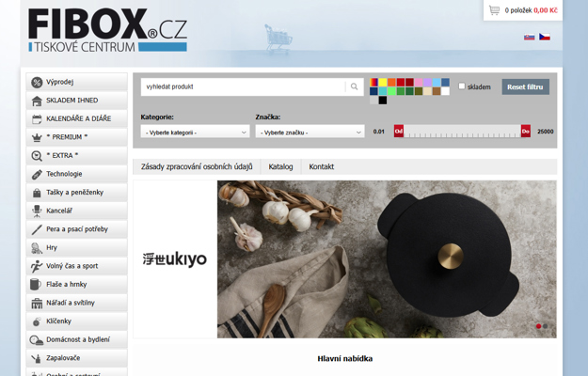Pick the yellow color swatch
This screenshot has height=376, width=588.
[383, 83]
